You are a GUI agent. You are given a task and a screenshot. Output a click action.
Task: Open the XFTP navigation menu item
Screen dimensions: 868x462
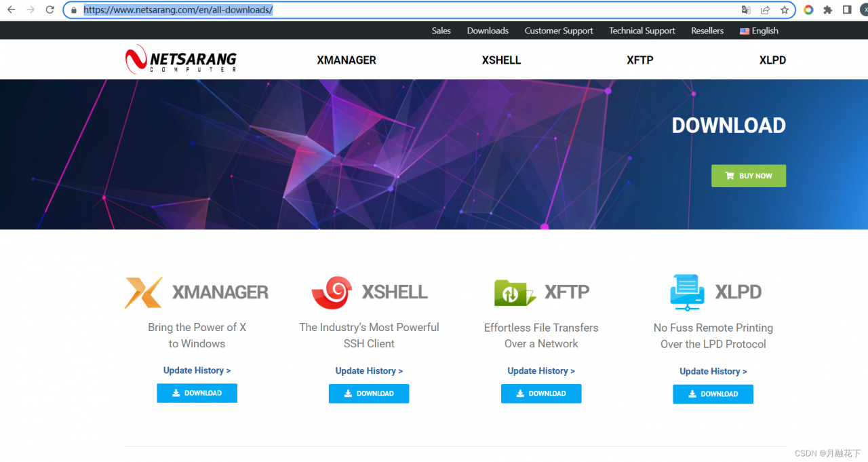640,60
